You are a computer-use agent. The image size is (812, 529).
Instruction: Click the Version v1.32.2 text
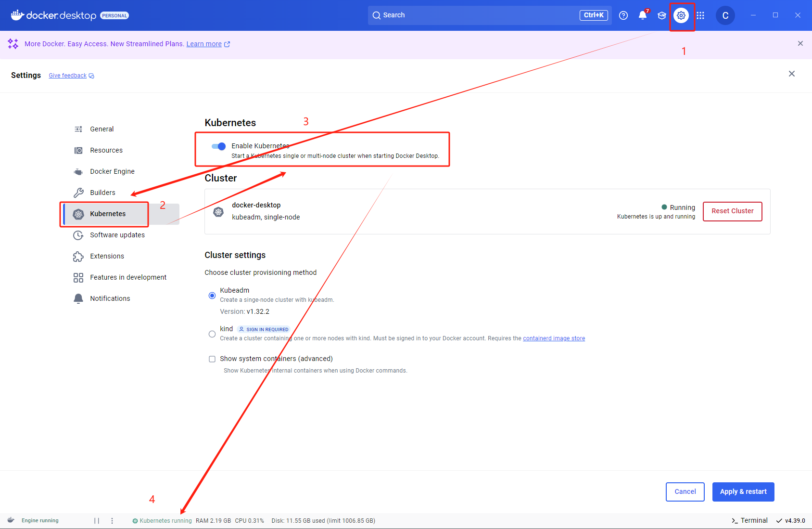tap(245, 311)
